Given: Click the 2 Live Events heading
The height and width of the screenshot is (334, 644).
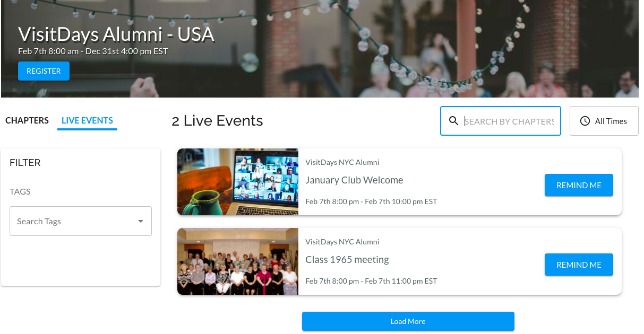Looking at the screenshot, I should 217,121.
